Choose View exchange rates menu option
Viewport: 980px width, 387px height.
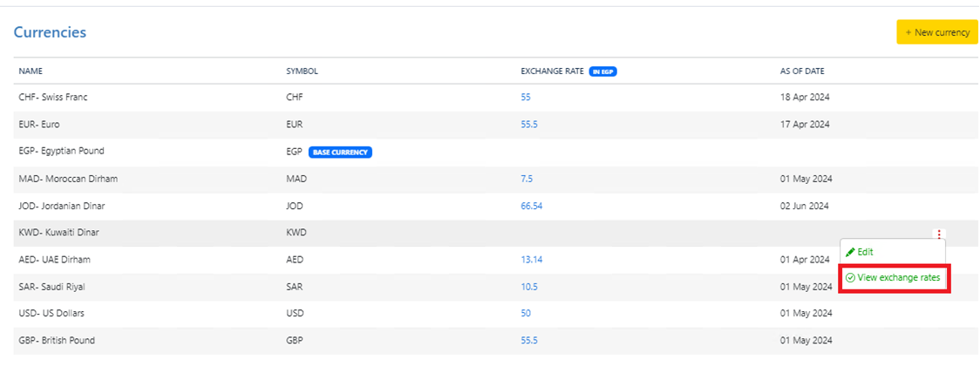894,278
